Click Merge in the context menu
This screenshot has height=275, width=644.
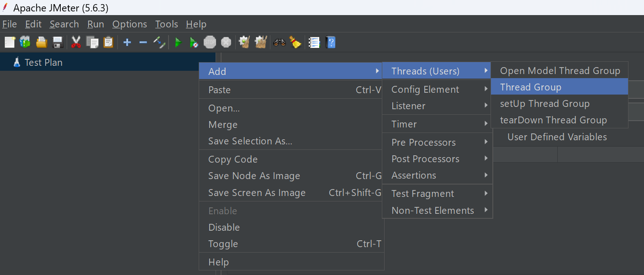(291, 125)
